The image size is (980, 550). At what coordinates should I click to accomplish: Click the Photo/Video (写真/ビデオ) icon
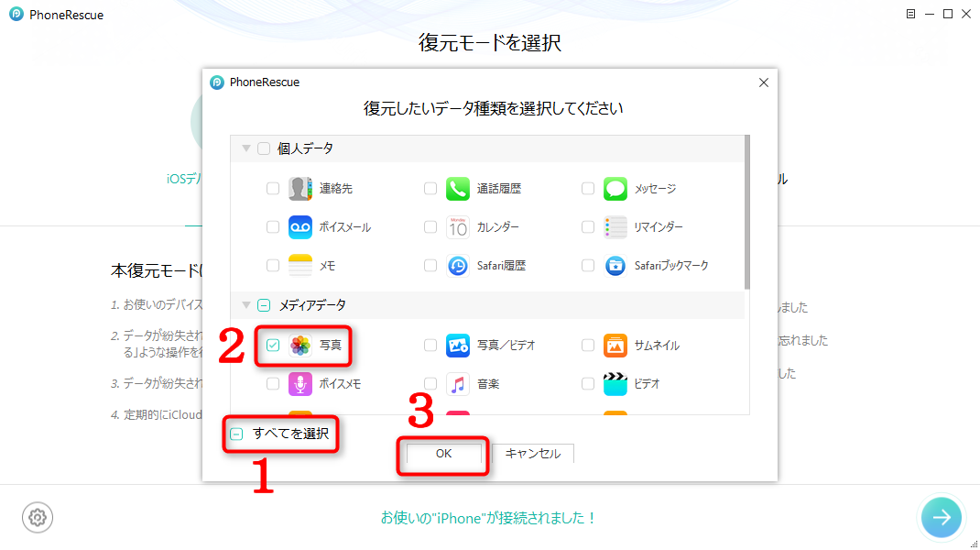point(458,345)
